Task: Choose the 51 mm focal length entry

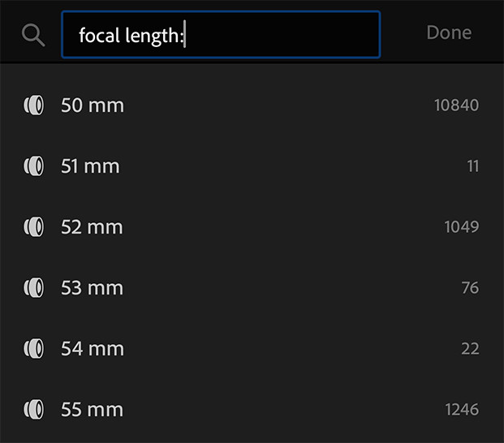Action: 252,166
